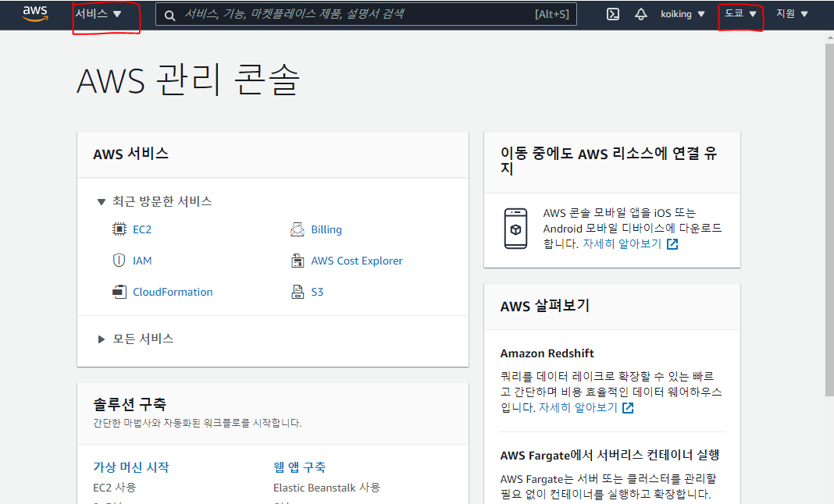Click the Billing envelope icon

click(298, 229)
